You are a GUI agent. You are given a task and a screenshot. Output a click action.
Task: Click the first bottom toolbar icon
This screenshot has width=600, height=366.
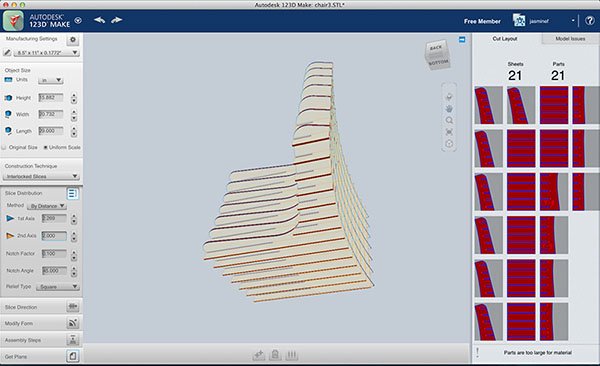point(259,355)
